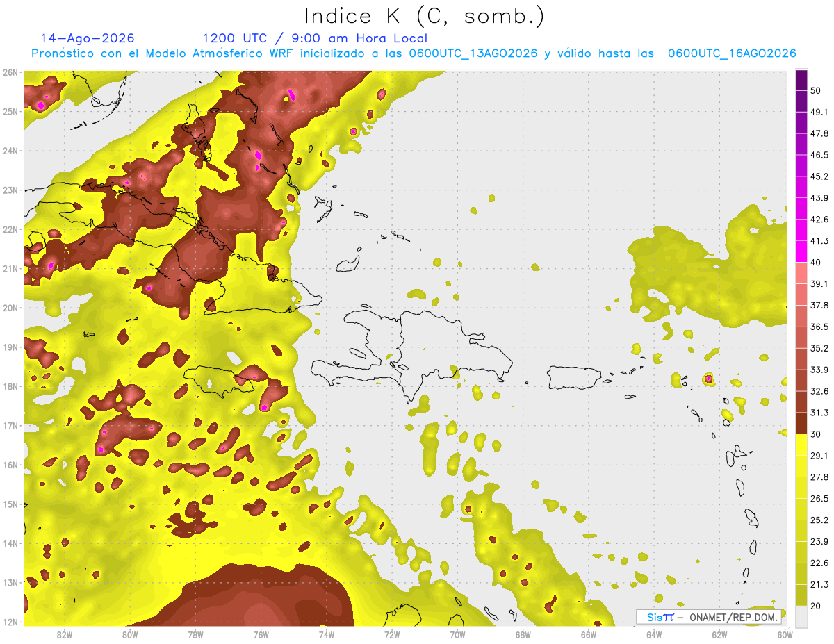This screenshot has width=834, height=644.
Task: Click the "82W" longitude label
Action: pyautogui.click(x=65, y=634)
